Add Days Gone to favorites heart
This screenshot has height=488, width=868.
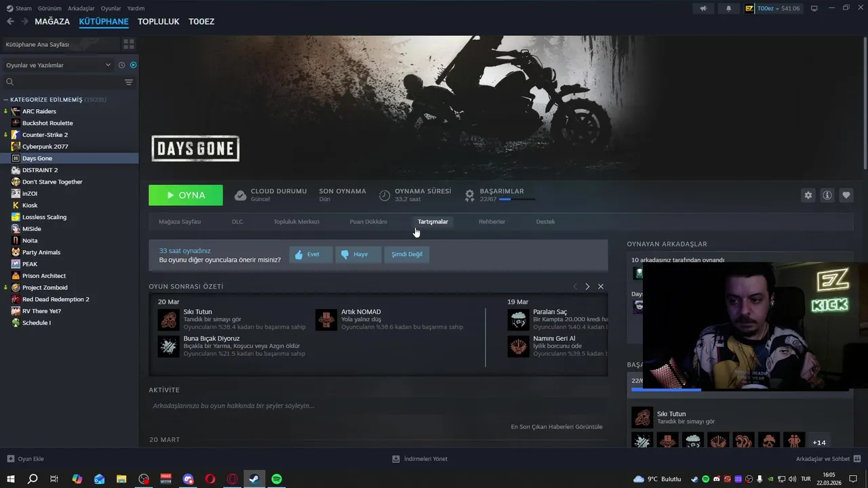[x=846, y=195]
